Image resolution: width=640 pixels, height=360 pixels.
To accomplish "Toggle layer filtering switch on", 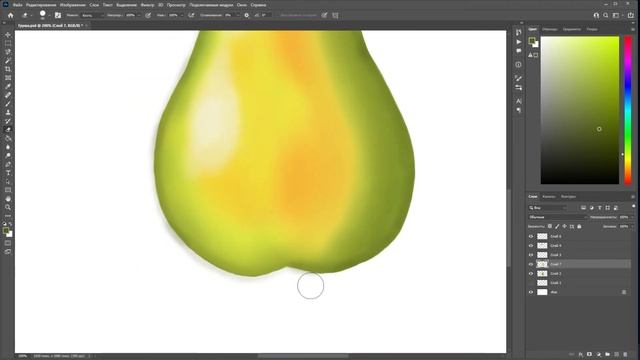I will click(633, 207).
